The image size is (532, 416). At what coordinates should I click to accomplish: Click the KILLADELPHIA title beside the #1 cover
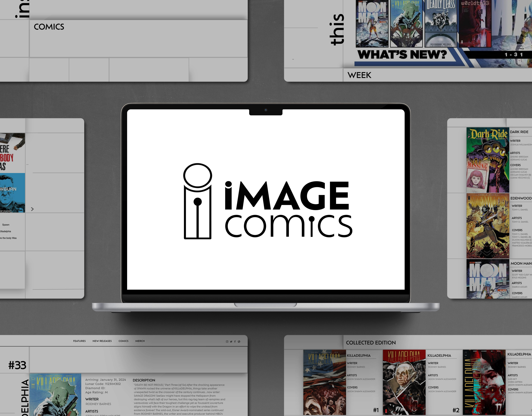tap(359, 355)
